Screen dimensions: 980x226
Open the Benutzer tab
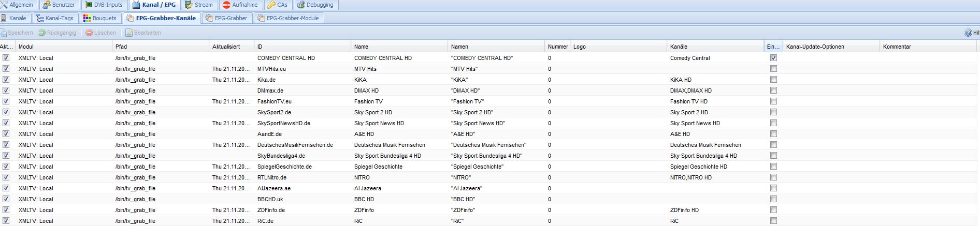click(59, 5)
